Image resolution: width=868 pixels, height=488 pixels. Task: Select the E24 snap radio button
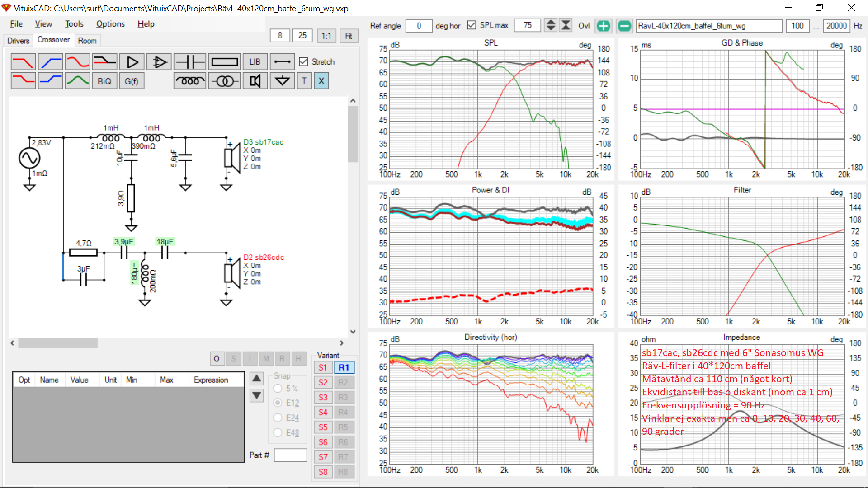click(278, 418)
